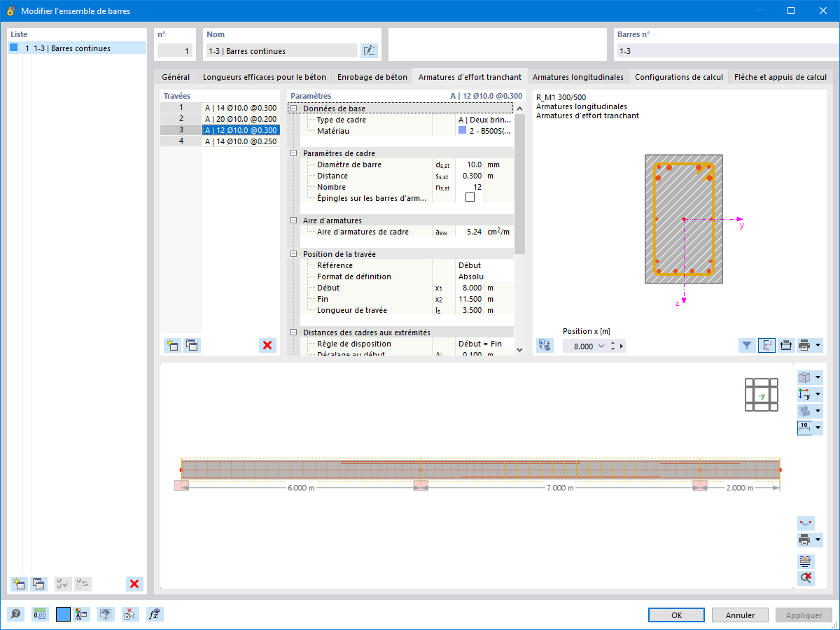Open the print dropdown arrow in section view
The image size is (840, 630).
818,345
